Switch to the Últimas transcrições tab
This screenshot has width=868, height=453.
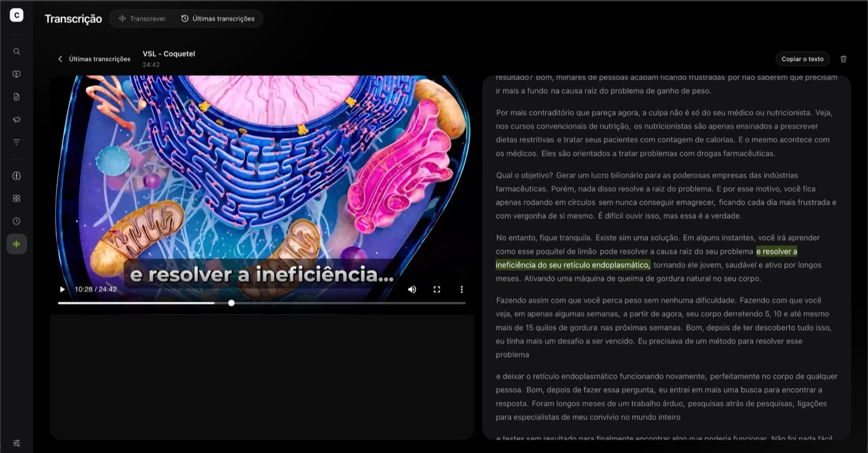click(x=218, y=19)
